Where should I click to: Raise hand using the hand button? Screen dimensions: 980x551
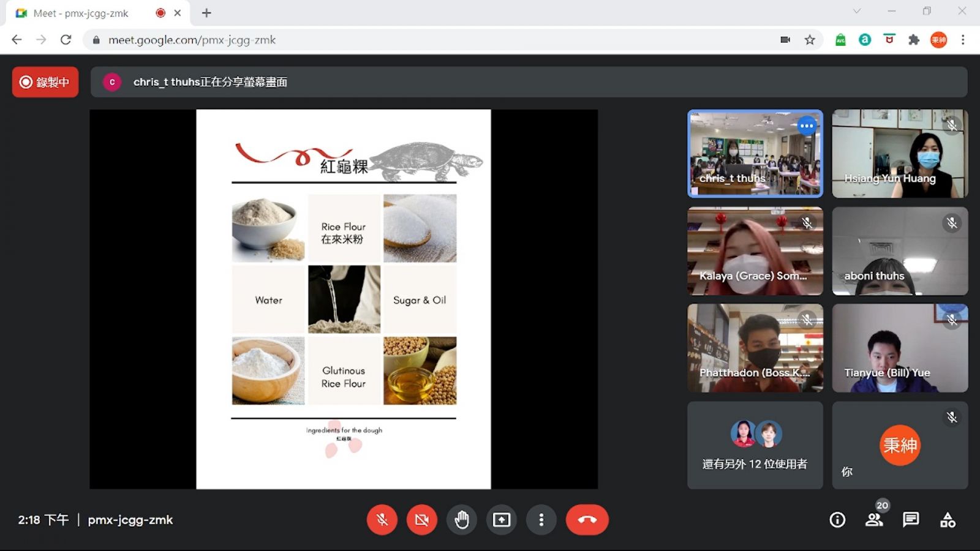(x=462, y=520)
